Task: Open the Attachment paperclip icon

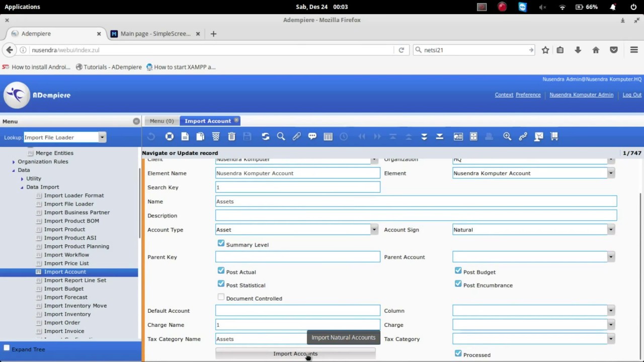Action: click(x=297, y=136)
